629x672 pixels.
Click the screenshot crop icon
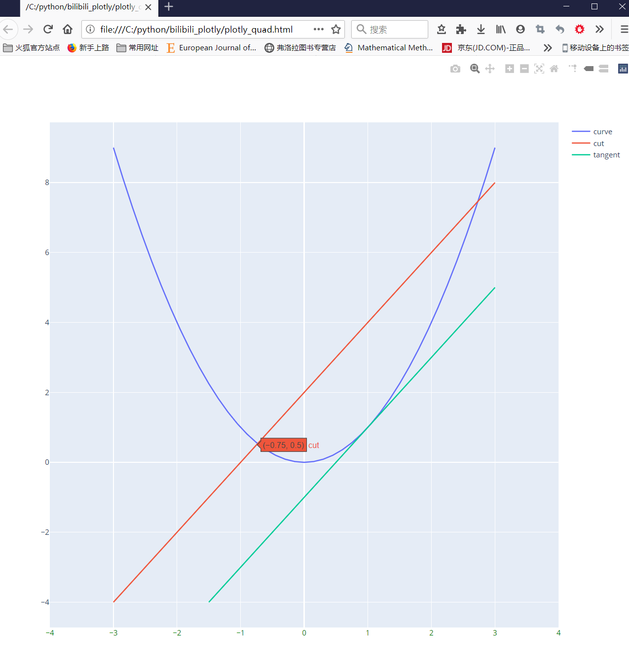[540, 29]
